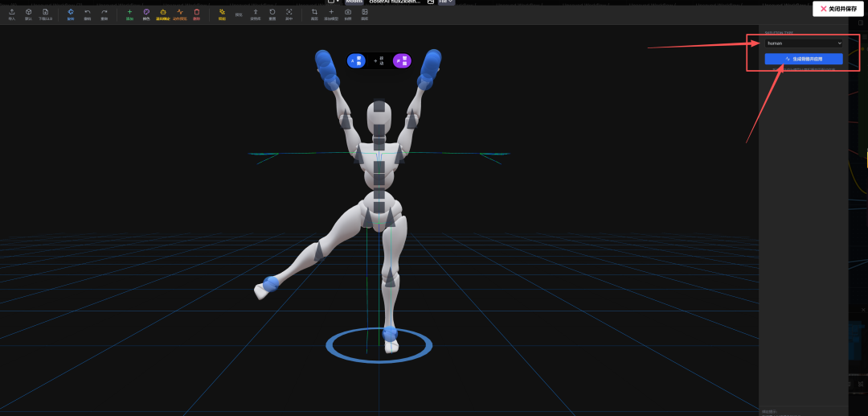Click the 关闭并保存 close and save button

pos(838,9)
